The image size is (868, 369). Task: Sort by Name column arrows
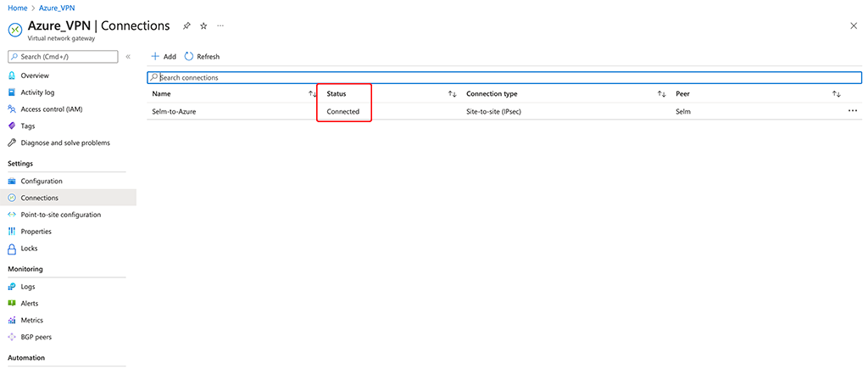coord(312,94)
